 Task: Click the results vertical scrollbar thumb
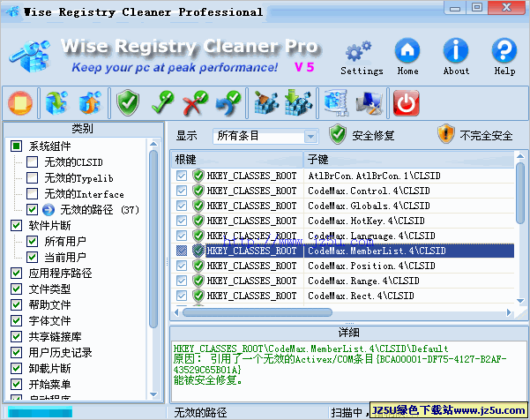(520, 192)
